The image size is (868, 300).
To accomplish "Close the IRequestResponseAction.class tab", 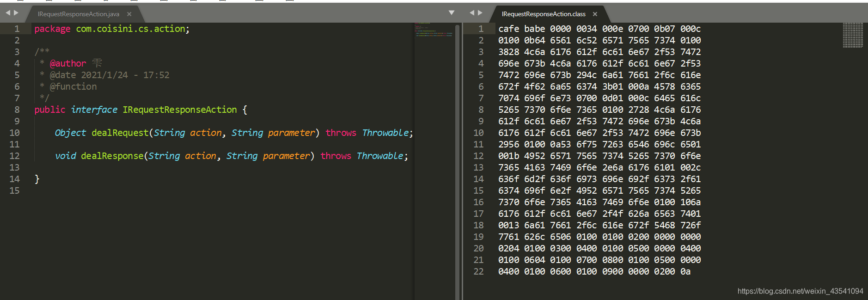I will click(x=595, y=14).
